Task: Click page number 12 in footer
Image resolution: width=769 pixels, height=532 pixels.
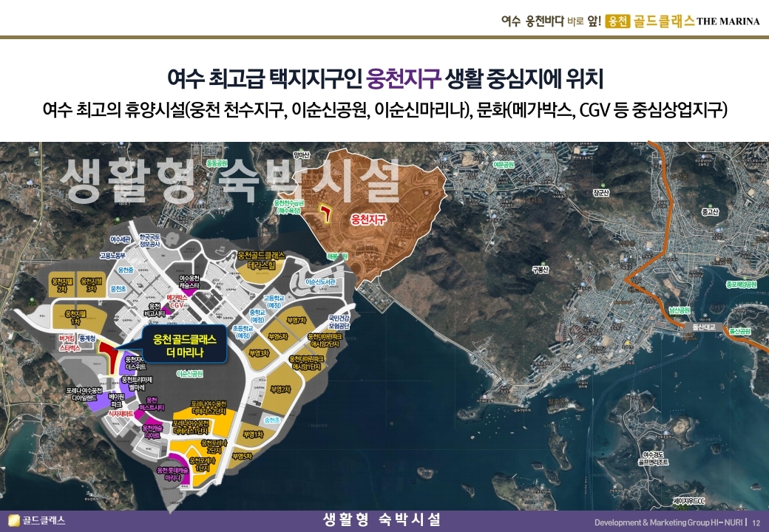Action: pos(757,522)
